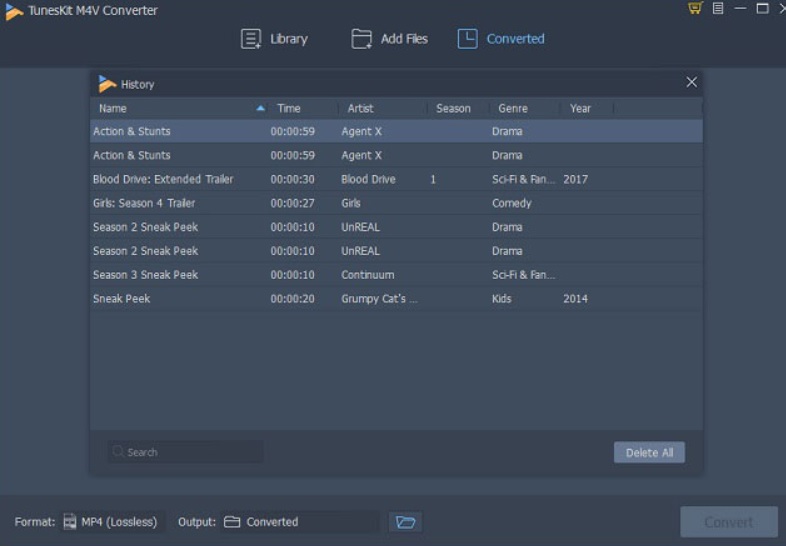786x546 pixels.
Task: Click the 2014 year cell
Action: [x=575, y=299]
